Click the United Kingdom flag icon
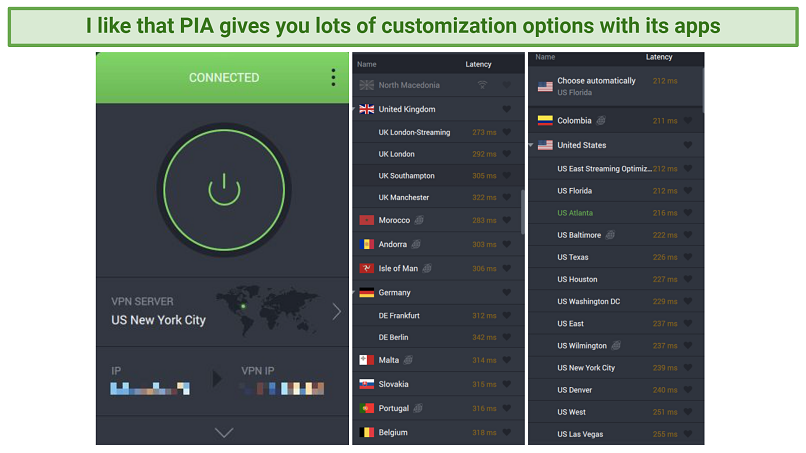Image resolution: width=806 pixels, height=453 pixels. pos(367,109)
